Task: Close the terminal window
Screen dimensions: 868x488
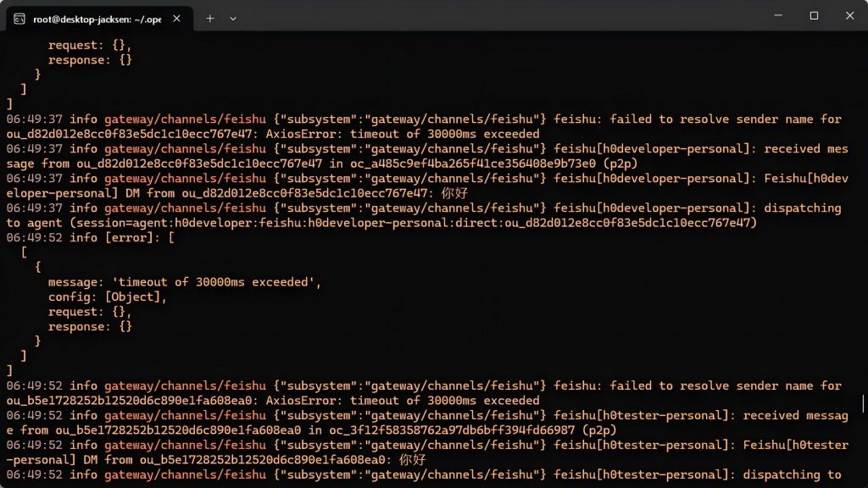Action: (x=850, y=15)
